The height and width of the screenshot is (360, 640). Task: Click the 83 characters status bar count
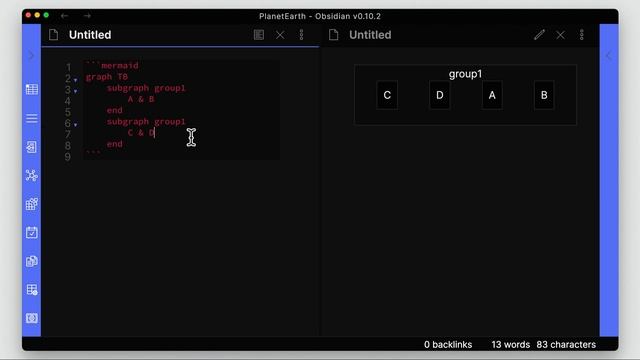(566, 344)
